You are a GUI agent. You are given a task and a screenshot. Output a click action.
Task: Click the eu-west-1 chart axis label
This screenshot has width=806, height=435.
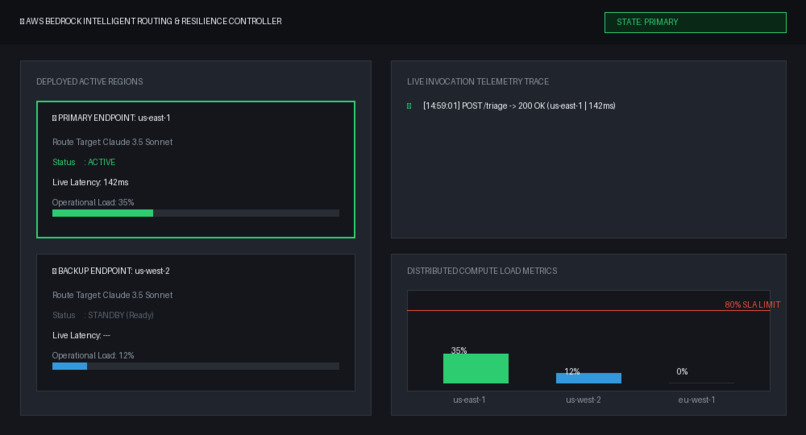tap(697, 400)
